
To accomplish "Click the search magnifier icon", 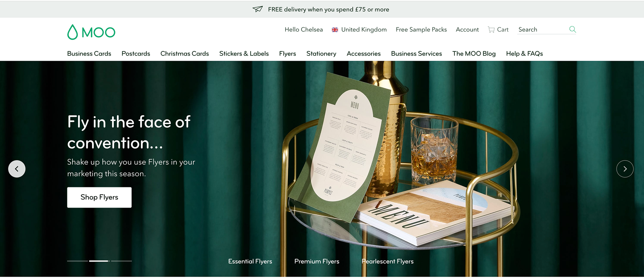I will (573, 29).
